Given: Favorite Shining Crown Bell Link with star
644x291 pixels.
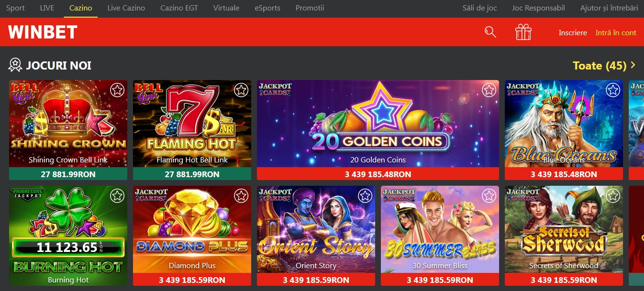Looking at the screenshot, I should pos(117,90).
